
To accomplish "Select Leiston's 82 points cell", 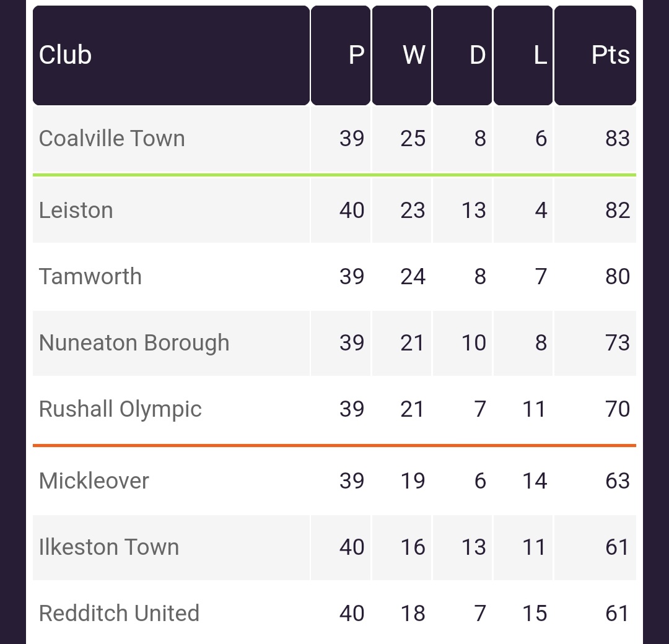I will coord(595,211).
